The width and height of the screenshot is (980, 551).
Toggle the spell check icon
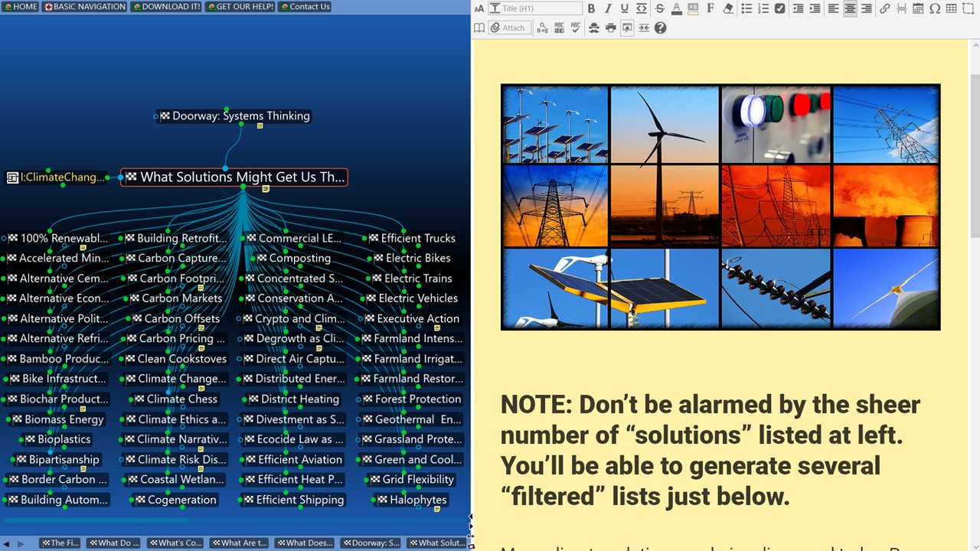coord(576,28)
